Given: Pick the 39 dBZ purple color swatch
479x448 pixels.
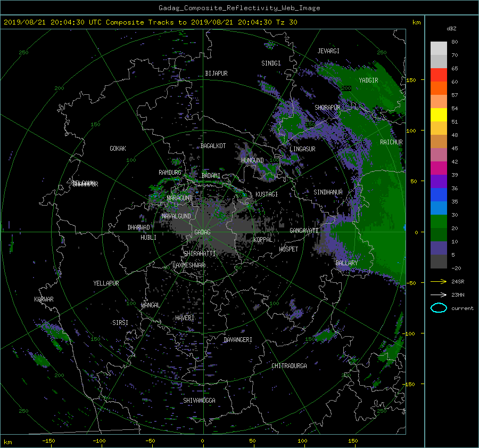Looking at the screenshot, I should pos(439,181).
